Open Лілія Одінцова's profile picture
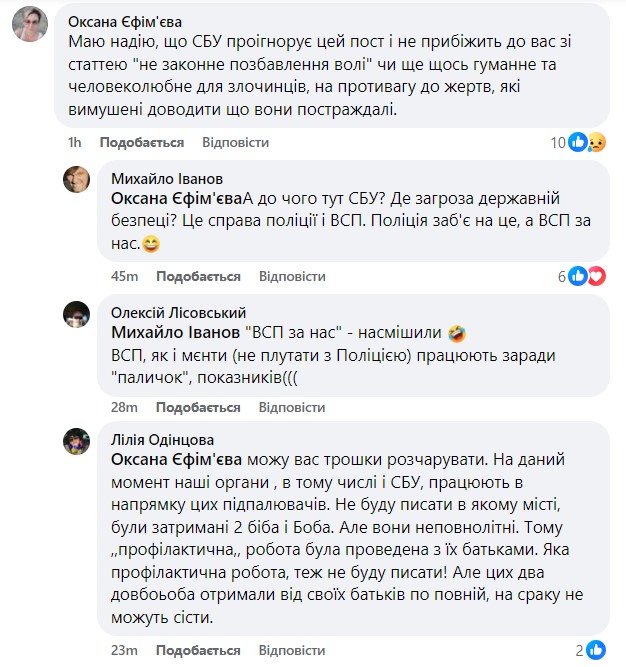 (x=78, y=441)
